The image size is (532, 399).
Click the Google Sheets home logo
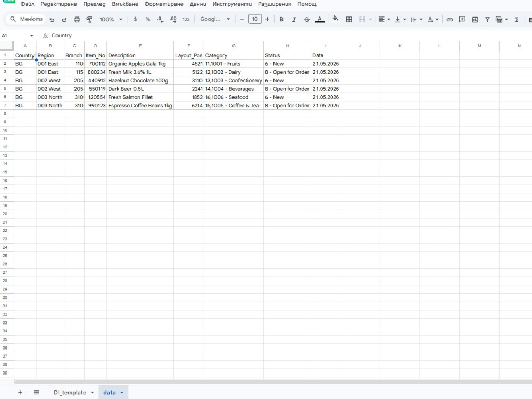pyautogui.click(x=9, y=2)
